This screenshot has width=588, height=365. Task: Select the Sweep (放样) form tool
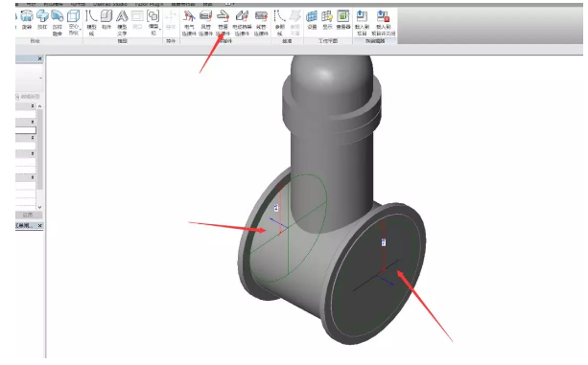[x=42, y=20]
